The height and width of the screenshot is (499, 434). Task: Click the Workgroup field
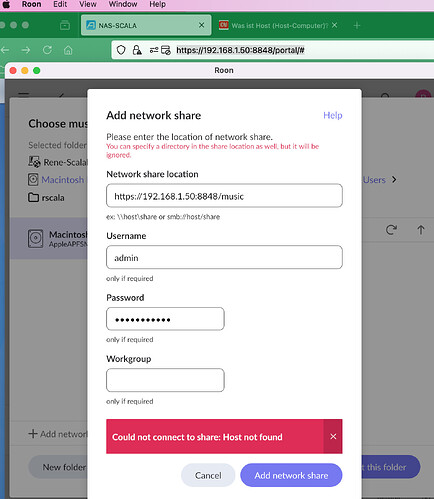tap(165, 380)
